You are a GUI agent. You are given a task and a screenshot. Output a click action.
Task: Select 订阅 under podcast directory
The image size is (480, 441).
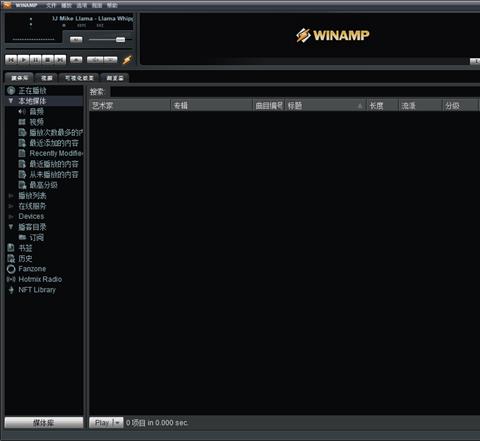point(36,237)
